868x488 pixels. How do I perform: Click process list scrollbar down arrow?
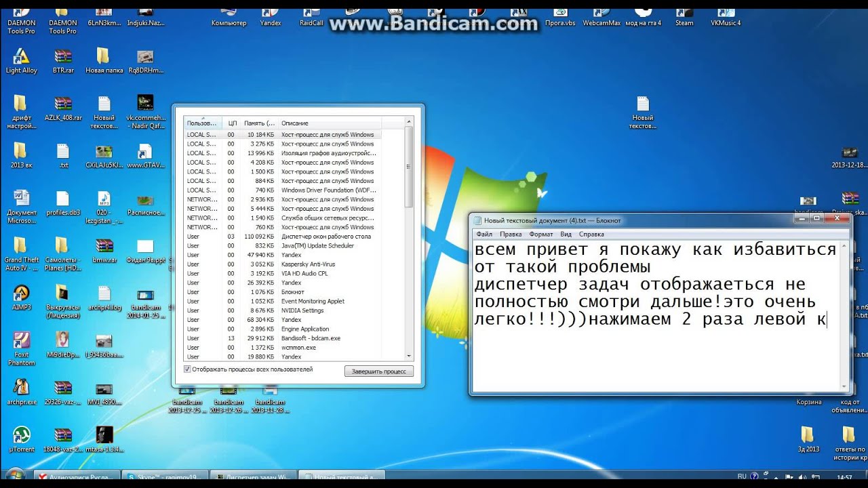pos(409,356)
